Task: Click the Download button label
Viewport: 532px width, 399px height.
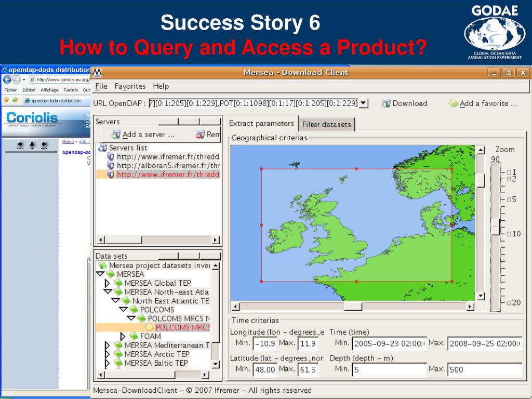Action: 409,103
